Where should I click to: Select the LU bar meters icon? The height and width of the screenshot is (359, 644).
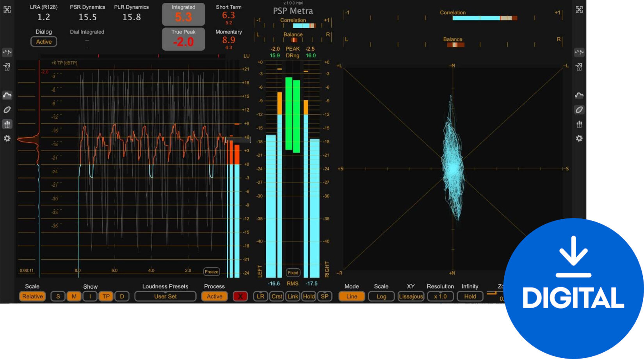pos(7,124)
